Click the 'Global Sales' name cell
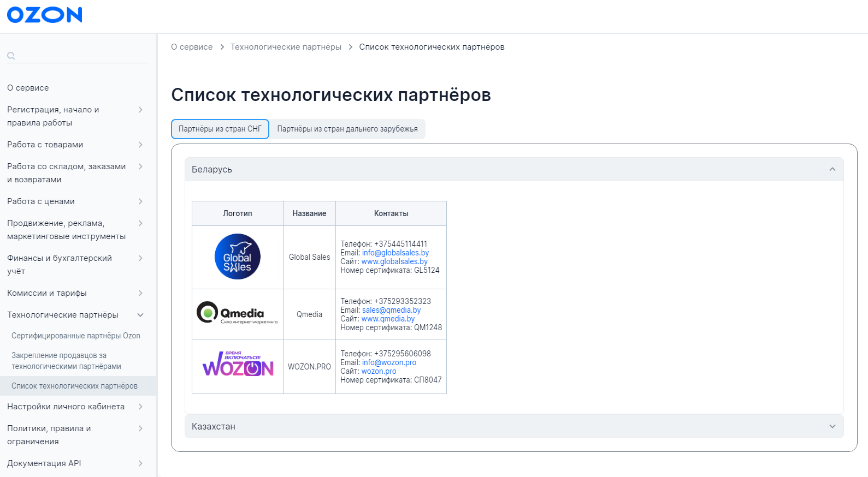This screenshot has height=477, width=868. pos(309,257)
